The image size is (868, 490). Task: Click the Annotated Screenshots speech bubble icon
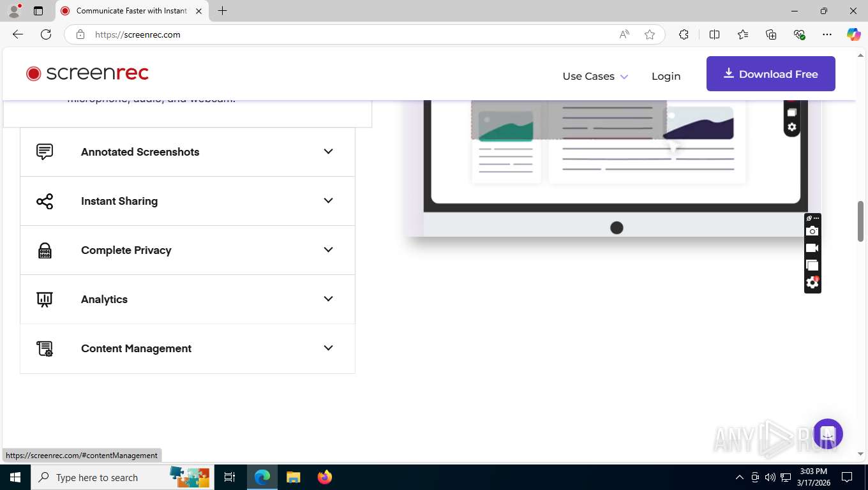tap(45, 152)
